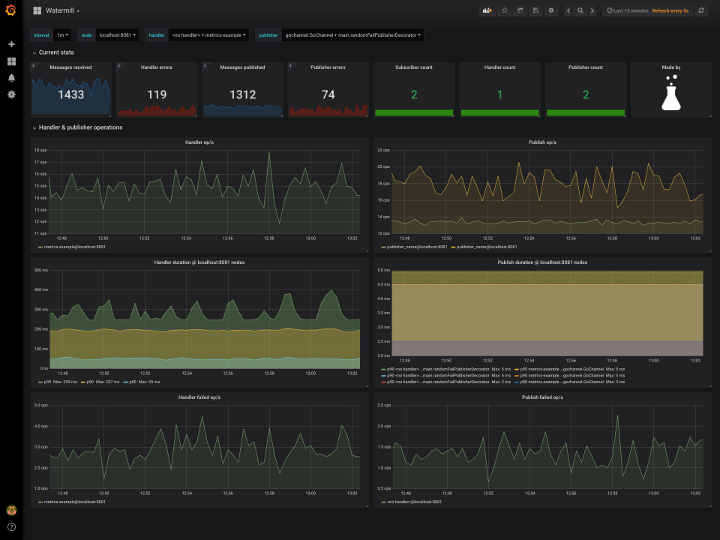
Task: Click the Share dashboard icon
Action: pos(520,10)
